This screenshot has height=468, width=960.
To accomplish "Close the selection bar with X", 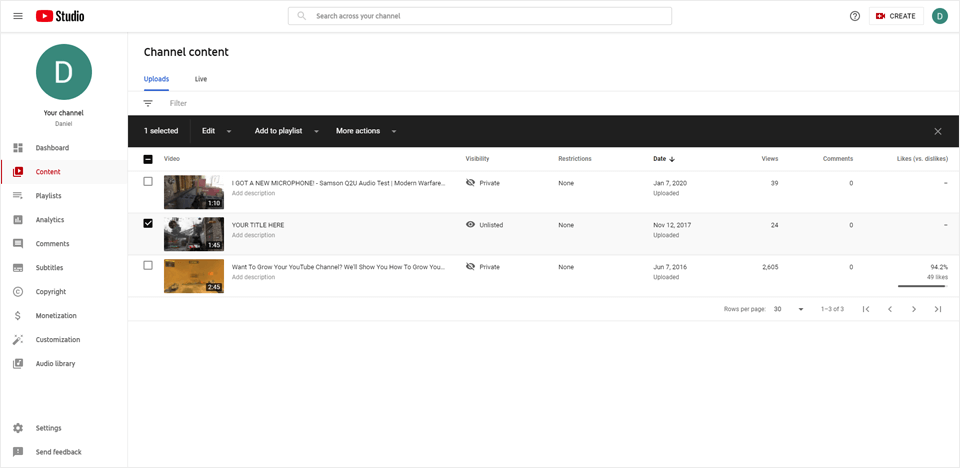I will point(938,131).
